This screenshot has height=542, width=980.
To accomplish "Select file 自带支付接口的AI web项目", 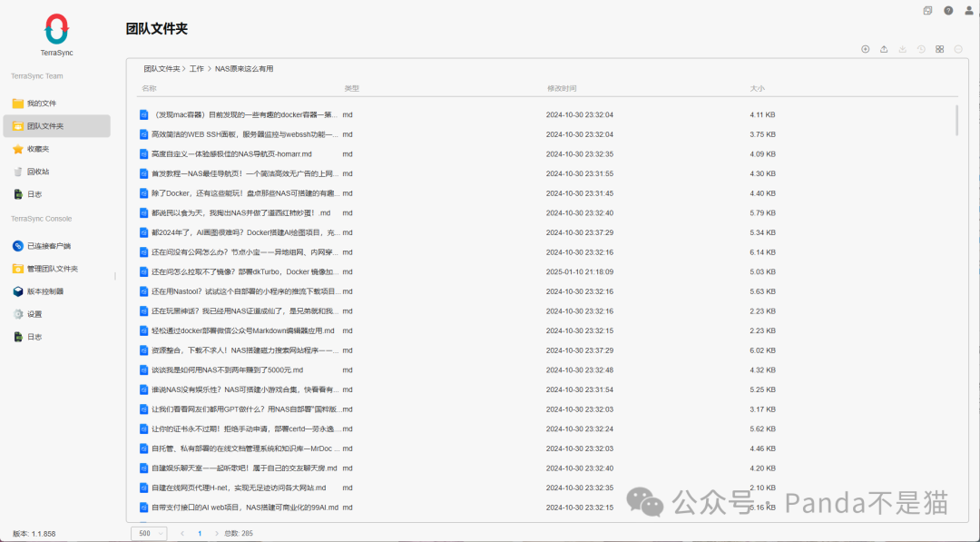I will point(245,508).
